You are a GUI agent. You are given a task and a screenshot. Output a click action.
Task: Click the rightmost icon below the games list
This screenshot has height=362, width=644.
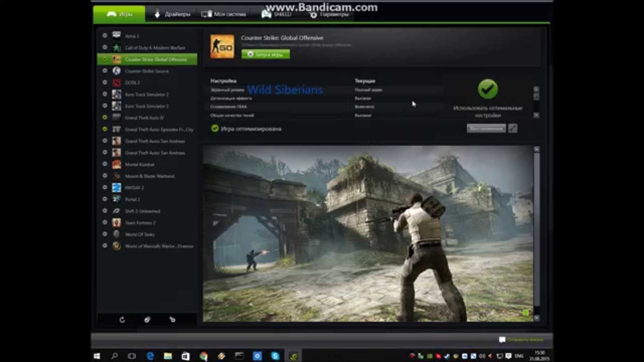[x=173, y=320]
